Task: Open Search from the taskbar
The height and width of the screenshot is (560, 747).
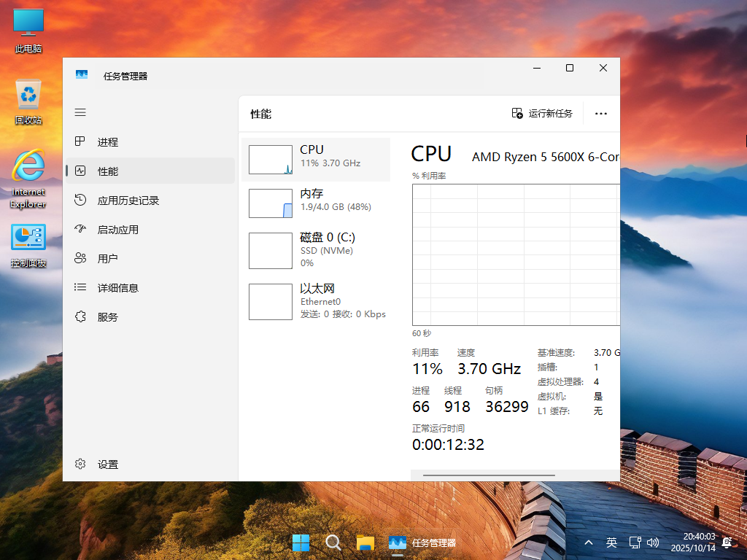Action: click(x=333, y=542)
